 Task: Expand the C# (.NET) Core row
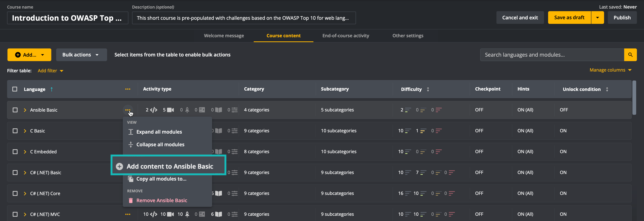(x=25, y=193)
